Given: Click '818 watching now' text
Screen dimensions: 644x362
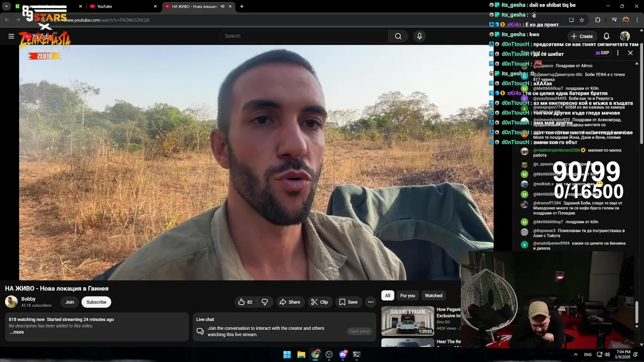Looking at the screenshot, I should [x=27, y=320].
